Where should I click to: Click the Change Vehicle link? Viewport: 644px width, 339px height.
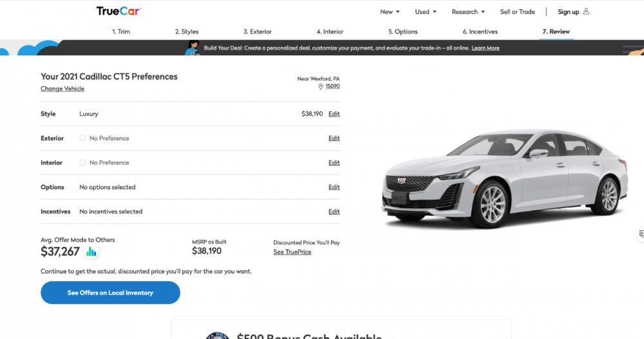[x=62, y=89]
